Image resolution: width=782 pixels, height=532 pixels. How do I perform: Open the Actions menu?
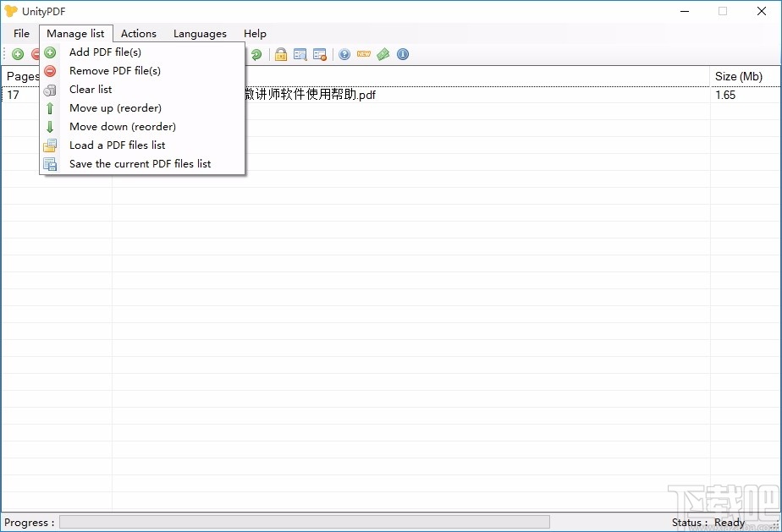pyautogui.click(x=138, y=33)
